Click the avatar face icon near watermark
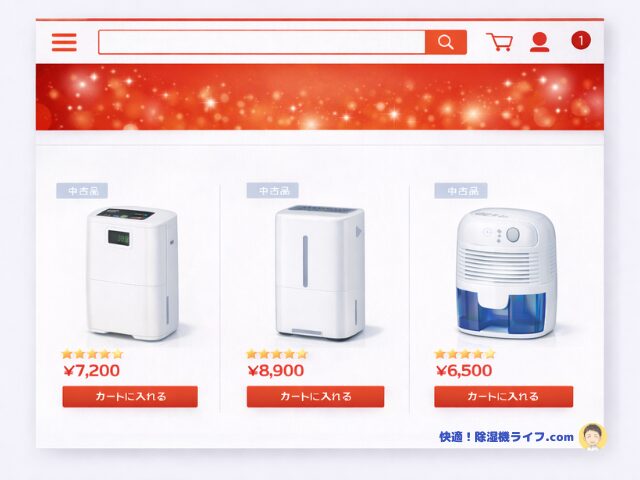Viewport: 640px width, 480px height. (593, 436)
